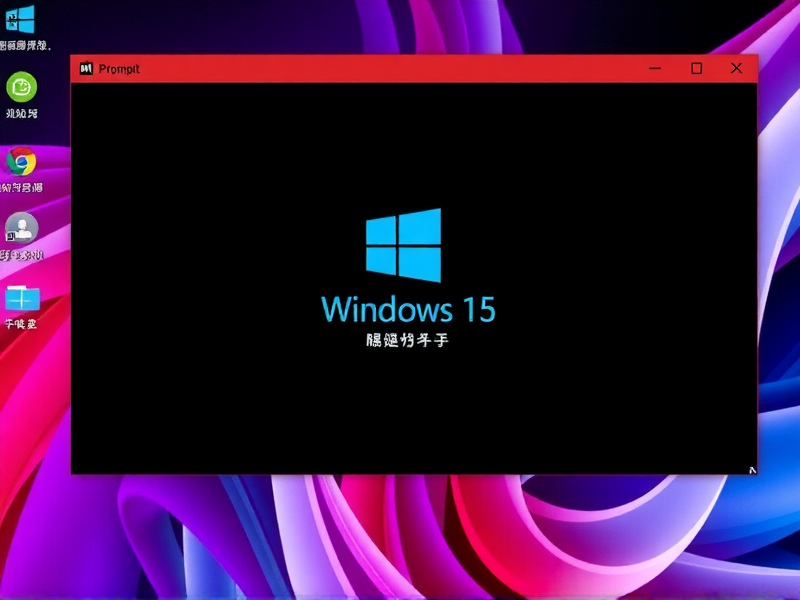Click the "Windows 15" text label
Viewport: 800px width, 600px height.
pyautogui.click(x=408, y=310)
